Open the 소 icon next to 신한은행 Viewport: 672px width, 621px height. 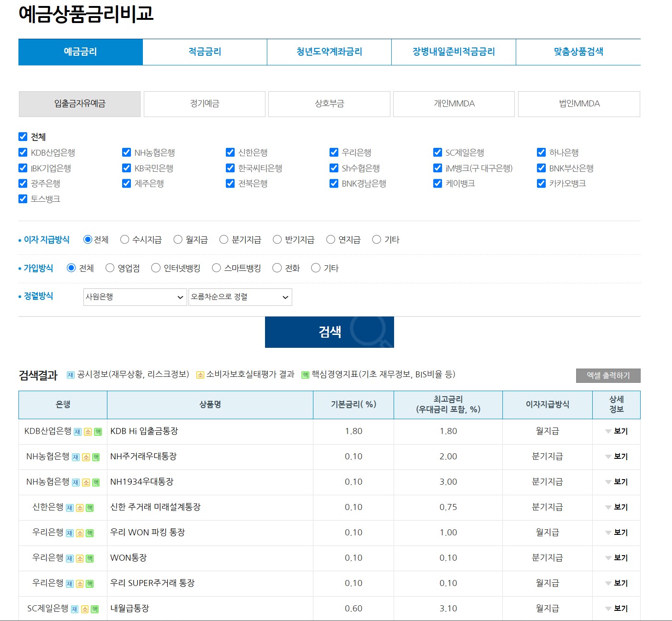click(80, 508)
